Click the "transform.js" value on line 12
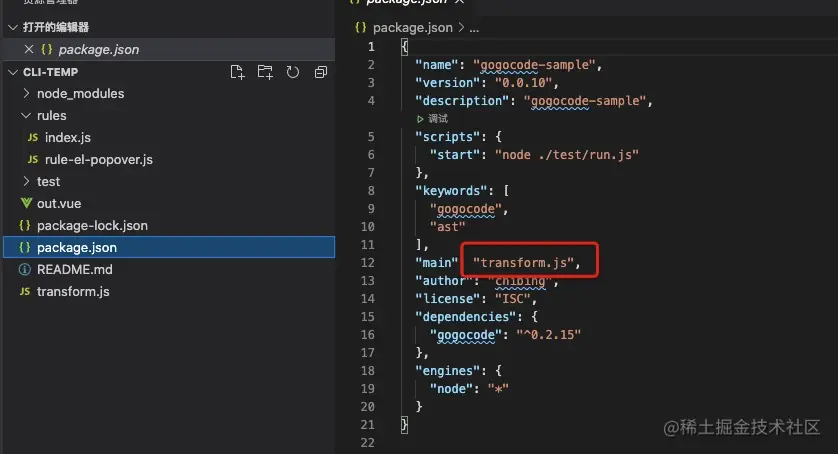The height and width of the screenshot is (454, 838). [523, 263]
